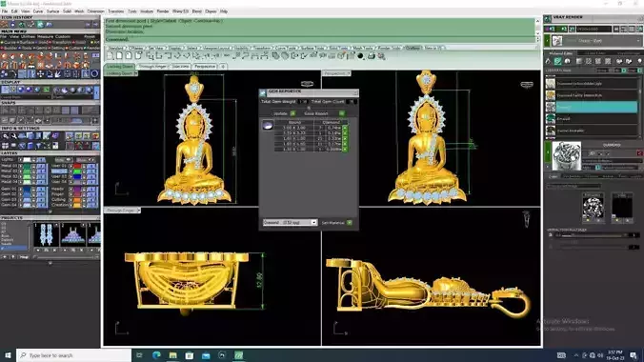
Task: Open Microsoft Edge from the taskbar
Action: [x=156, y=355]
